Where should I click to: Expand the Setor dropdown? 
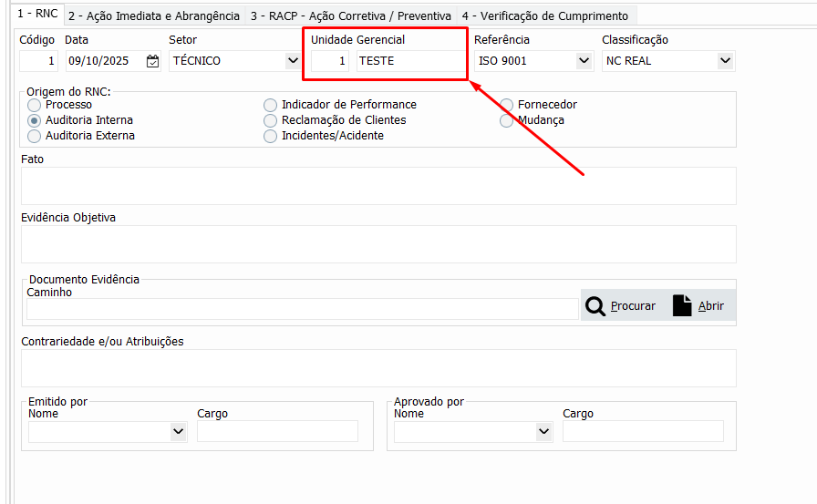pyautogui.click(x=292, y=61)
